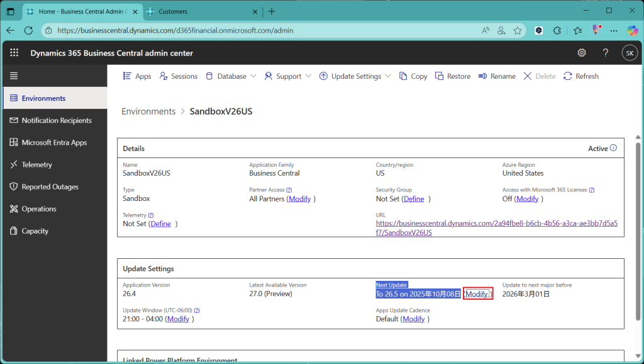The height and width of the screenshot is (364, 644).
Task: Expand the Update Settings dropdown
Action: pyautogui.click(x=355, y=76)
